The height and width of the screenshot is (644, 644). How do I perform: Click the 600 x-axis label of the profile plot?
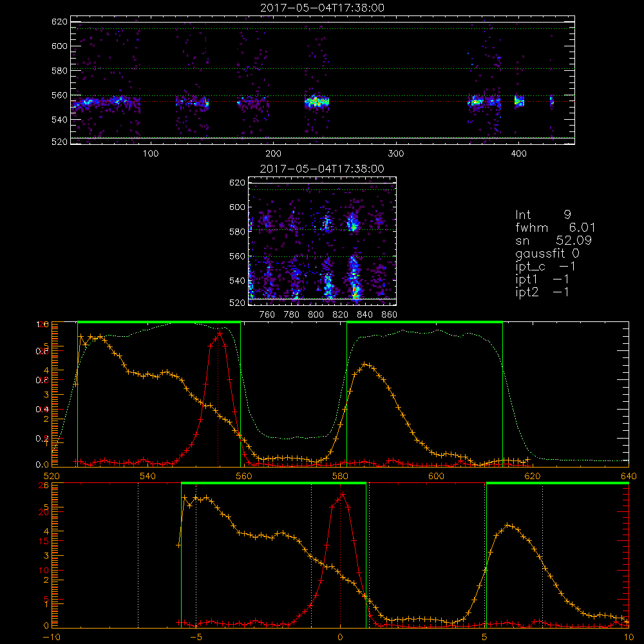[x=436, y=476]
